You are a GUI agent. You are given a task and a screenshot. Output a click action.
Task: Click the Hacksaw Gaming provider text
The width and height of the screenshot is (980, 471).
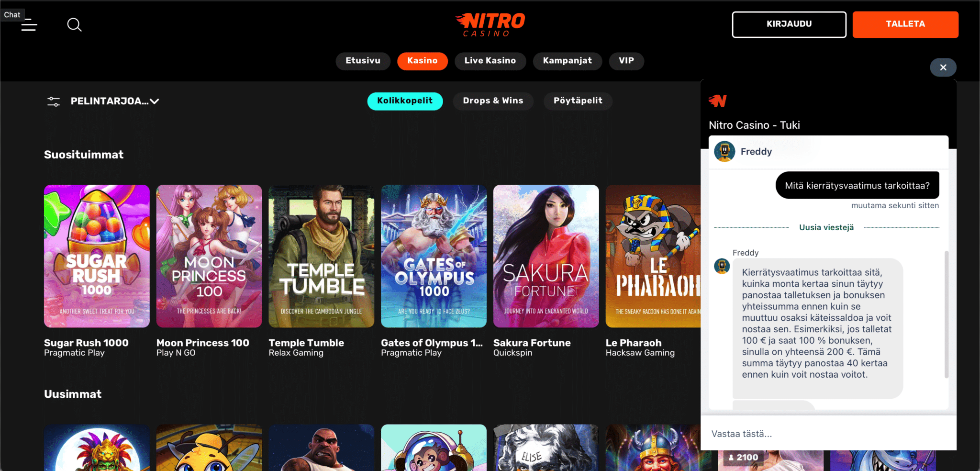tap(640, 353)
